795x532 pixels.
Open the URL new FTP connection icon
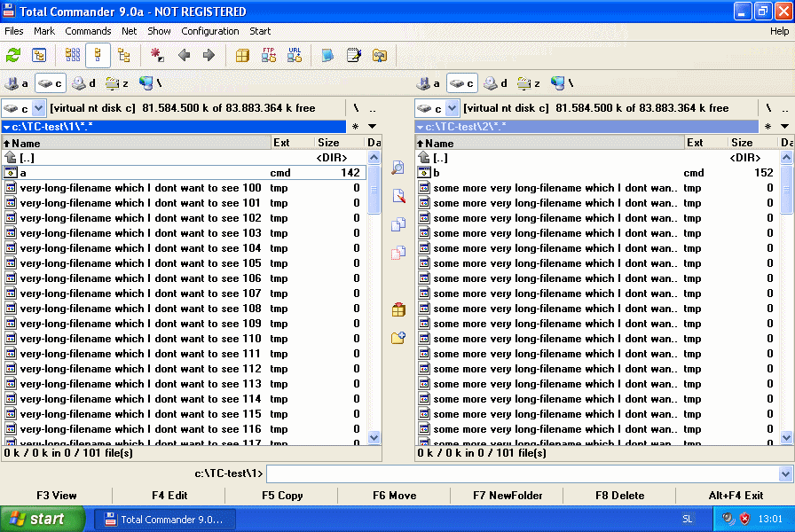click(295, 55)
